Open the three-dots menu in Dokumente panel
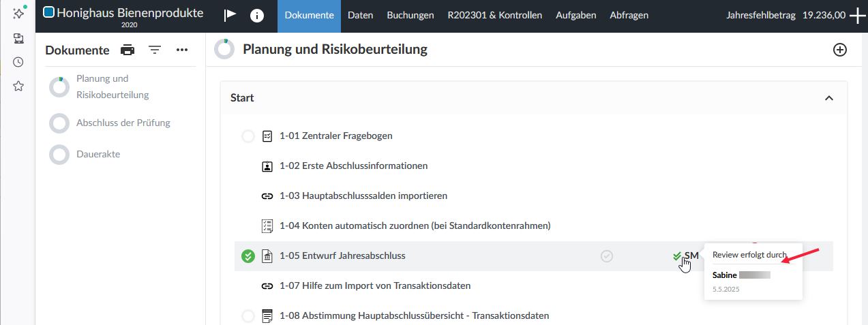Screen dimensions: 868x325 click(182, 50)
